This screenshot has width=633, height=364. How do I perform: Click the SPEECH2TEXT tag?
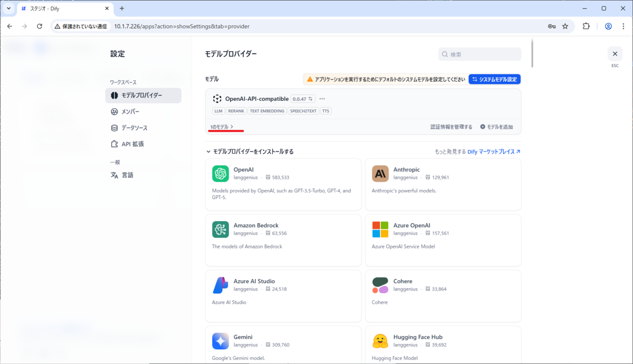point(303,111)
